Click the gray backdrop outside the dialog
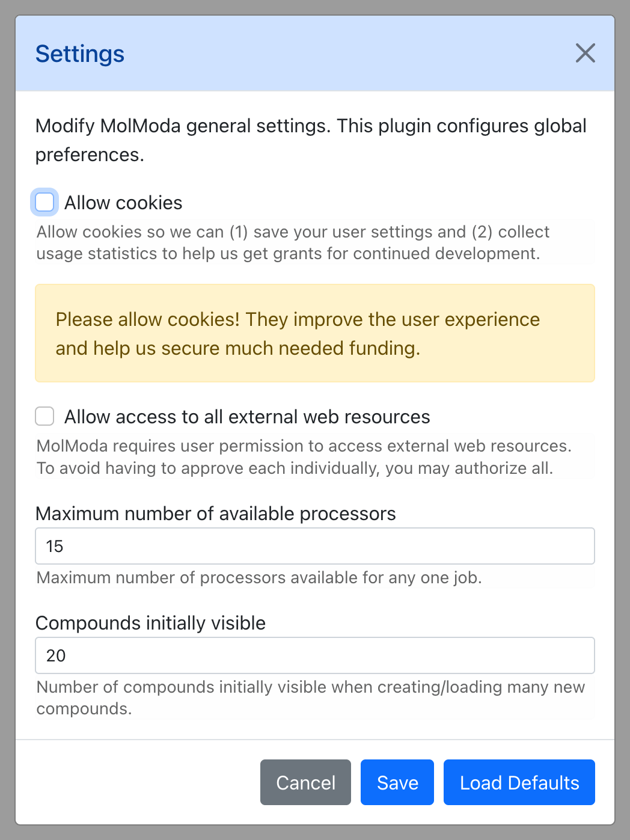Viewport: 630px width, 840px height. coord(7,421)
